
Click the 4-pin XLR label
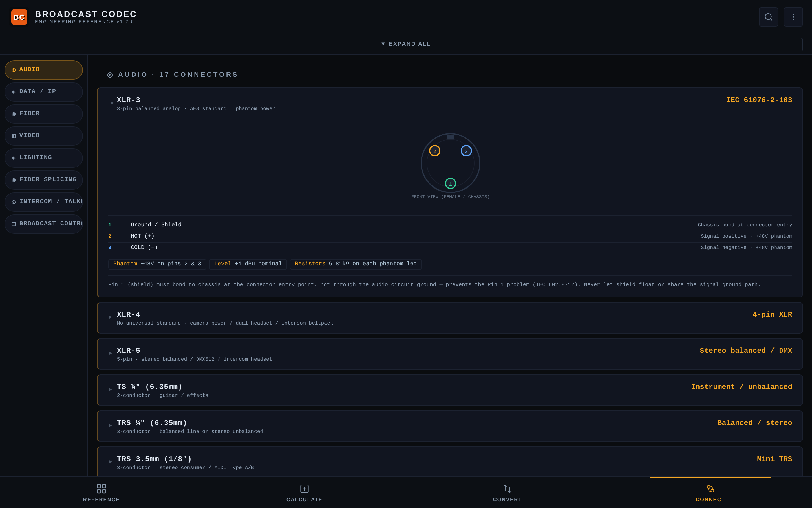pyautogui.click(x=772, y=314)
